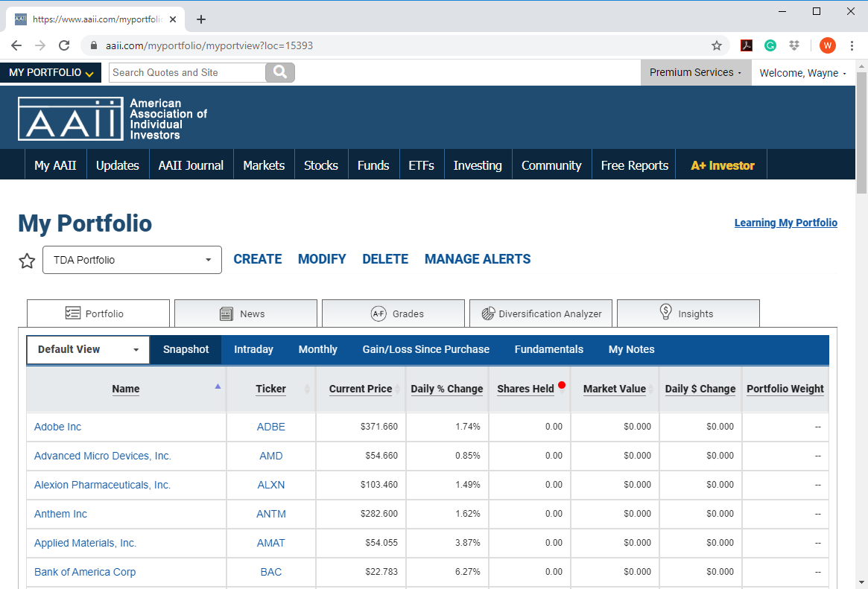Open Anthem Inc stock link
Screen dimensions: 868x589
tap(60, 514)
